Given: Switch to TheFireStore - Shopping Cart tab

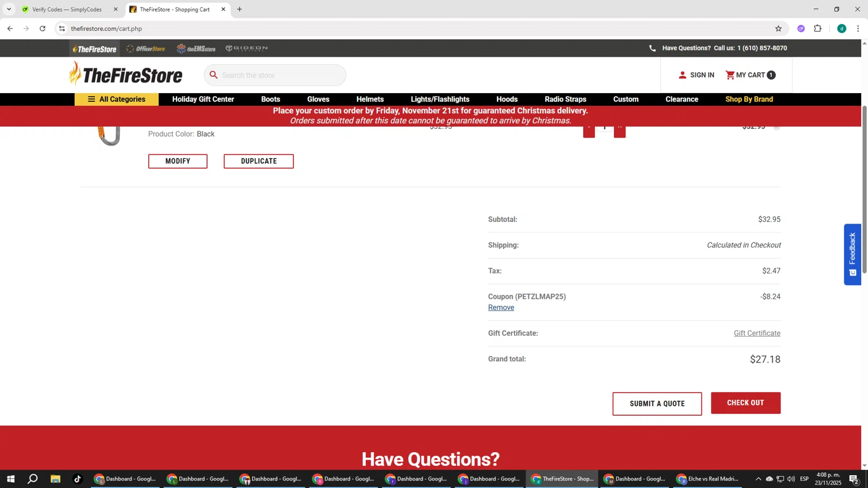Looking at the screenshot, I should point(175,9).
